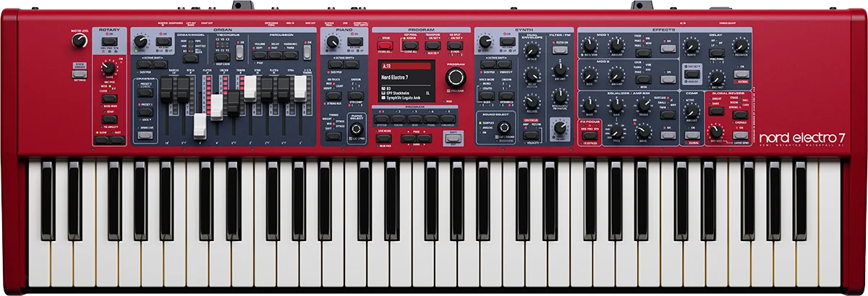
Task: Click the Percussion Decay Fast button
Action: point(276,55)
